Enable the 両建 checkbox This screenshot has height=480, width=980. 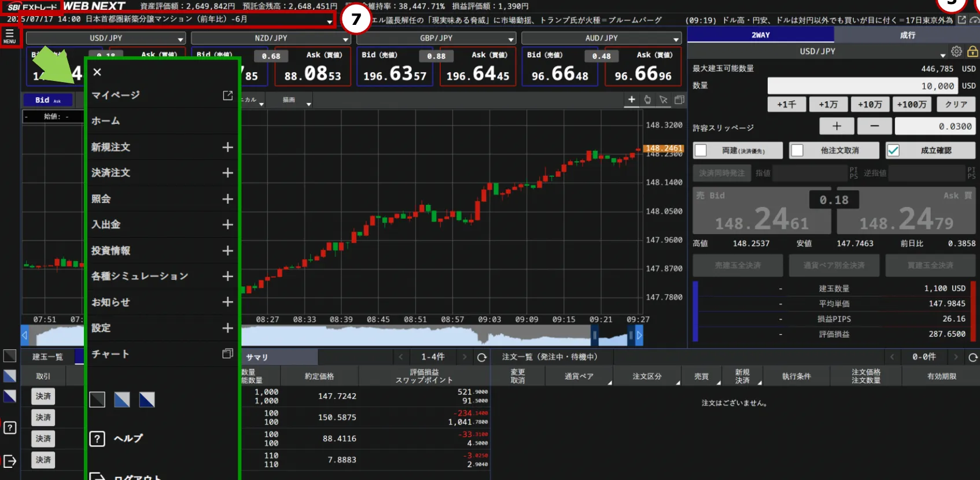click(701, 150)
